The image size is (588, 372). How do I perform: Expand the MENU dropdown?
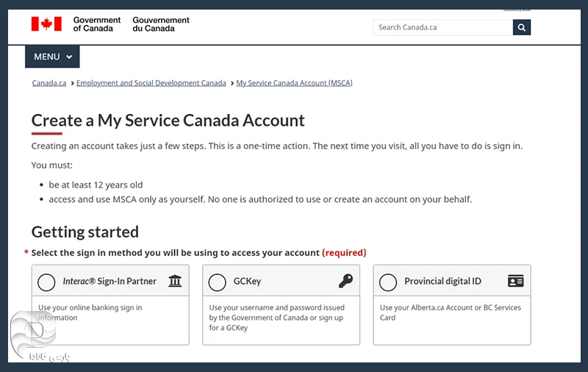51,57
